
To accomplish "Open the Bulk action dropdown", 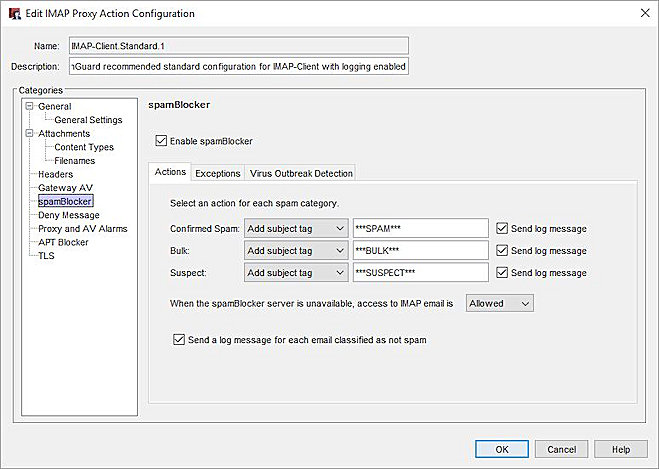I will pyautogui.click(x=295, y=251).
